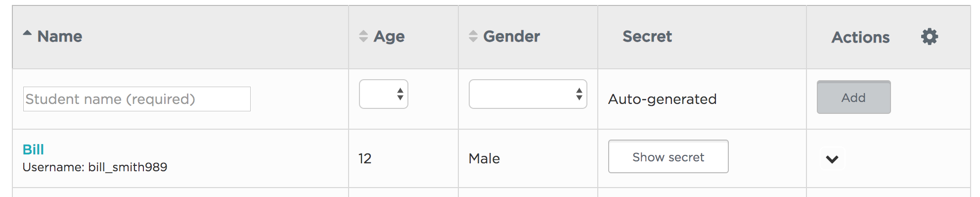Click the sort arrows icon next to Gender
The width and height of the screenshot is (980, 197).
click(473, 36)
